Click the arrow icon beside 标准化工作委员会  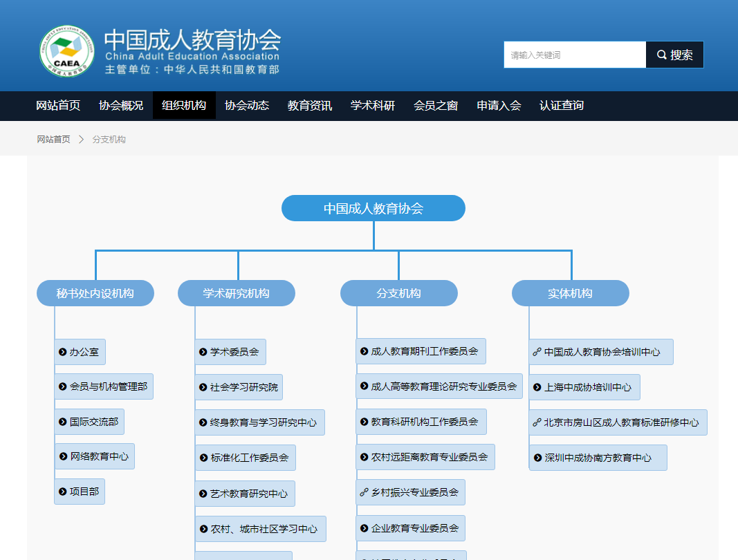[204, 458]
